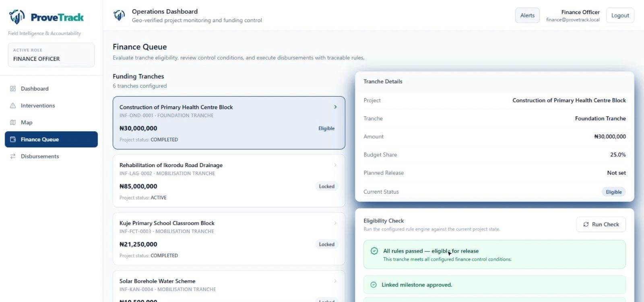Click the check circle beside All rules passed
The height and width of the screenshot is (302, 644).
(x=374, y=251)
